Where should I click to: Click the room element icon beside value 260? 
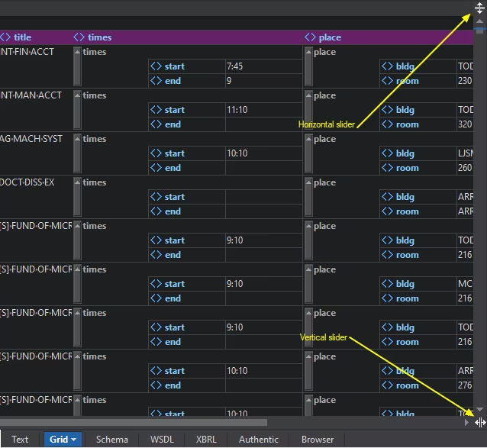click(387, 168)
